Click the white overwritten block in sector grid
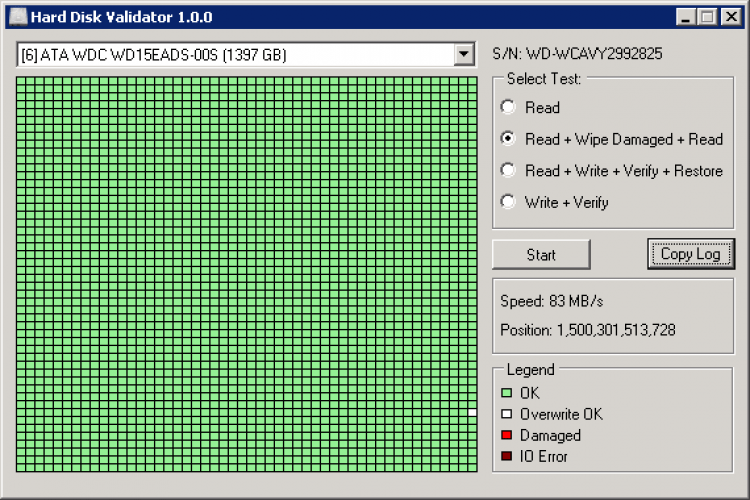 (472, 412)
